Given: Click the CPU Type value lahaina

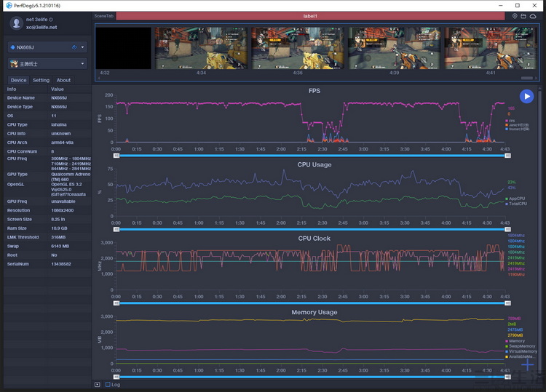Looking at the screenshot, I should (x=59, y=124).
